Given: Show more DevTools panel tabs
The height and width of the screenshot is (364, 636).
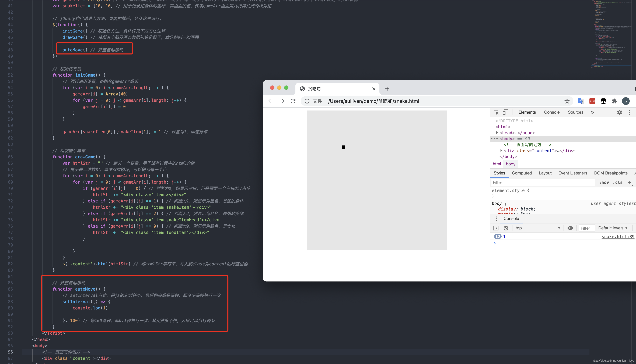Looking at the screenshot, I should [592, 112].
